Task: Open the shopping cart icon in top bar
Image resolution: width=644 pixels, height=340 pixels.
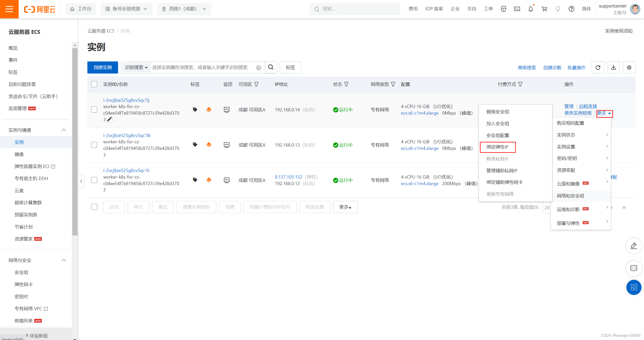Action: (x=544, y=9)
